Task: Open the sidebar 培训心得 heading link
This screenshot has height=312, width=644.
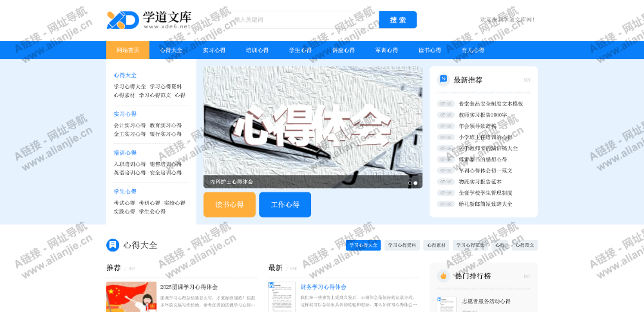Action: click(126, 152)
